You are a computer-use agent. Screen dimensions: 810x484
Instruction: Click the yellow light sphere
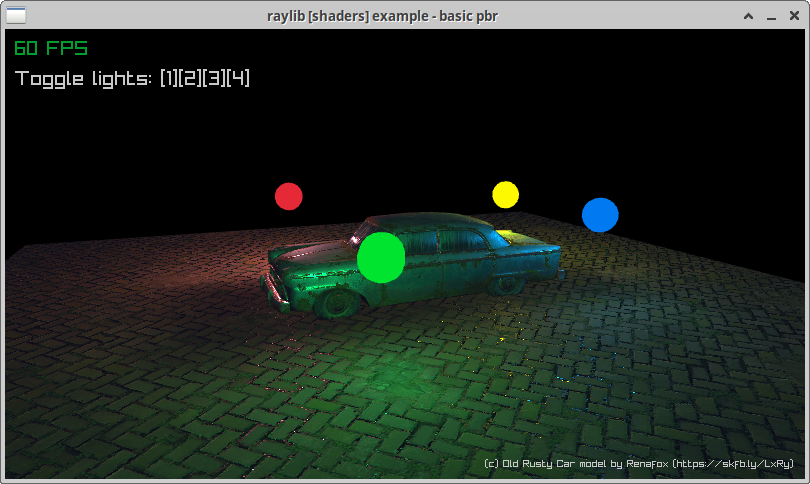[x=505, y=195]
